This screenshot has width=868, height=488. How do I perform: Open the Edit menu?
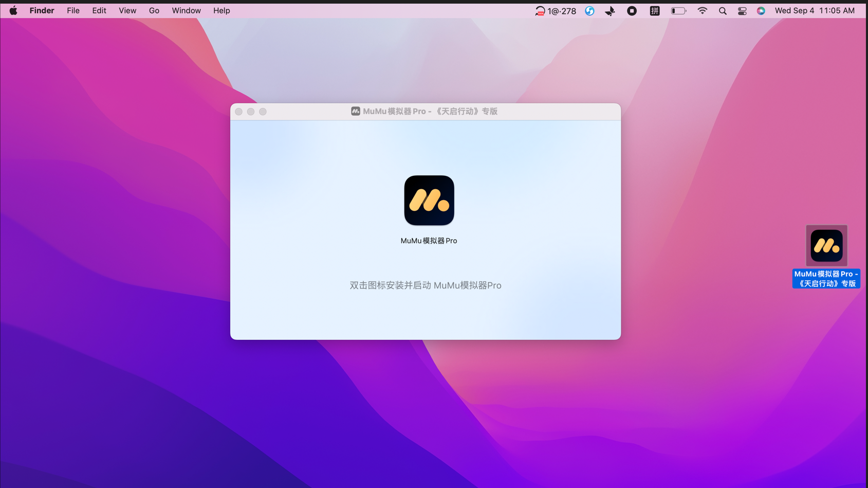[99, 11]
